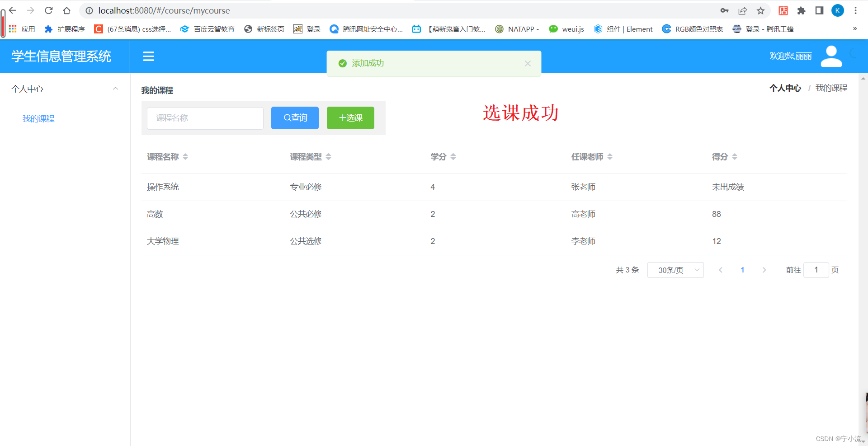Open site info icon in address bar
The height and width of the screenshot is (446, 868).
click(x=90, y=10)
